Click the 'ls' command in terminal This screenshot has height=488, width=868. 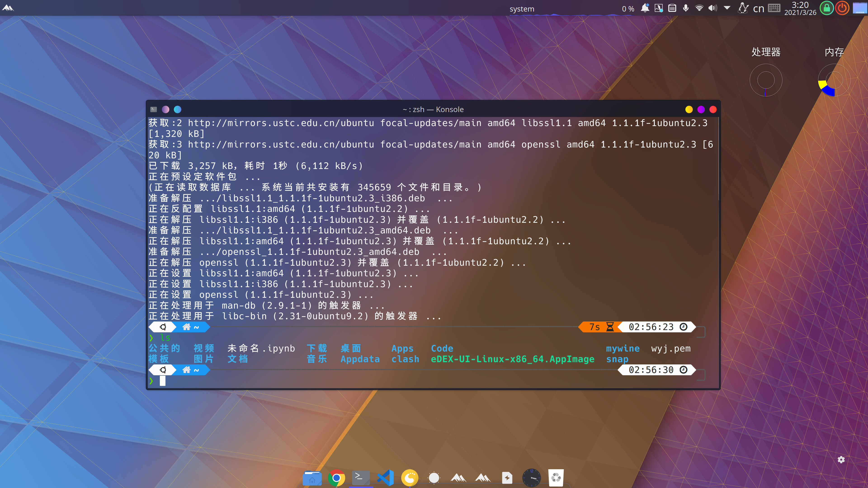click(x=165, y=338)
